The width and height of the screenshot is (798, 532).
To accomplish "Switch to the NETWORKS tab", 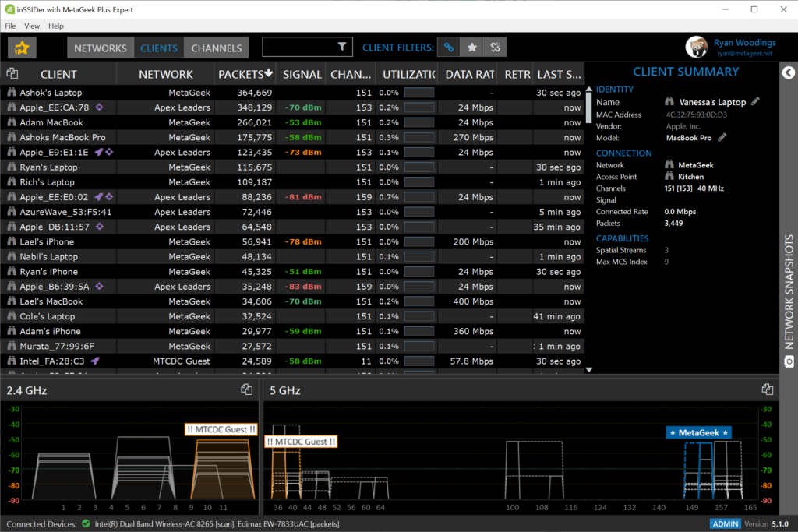I will point(101,48).
